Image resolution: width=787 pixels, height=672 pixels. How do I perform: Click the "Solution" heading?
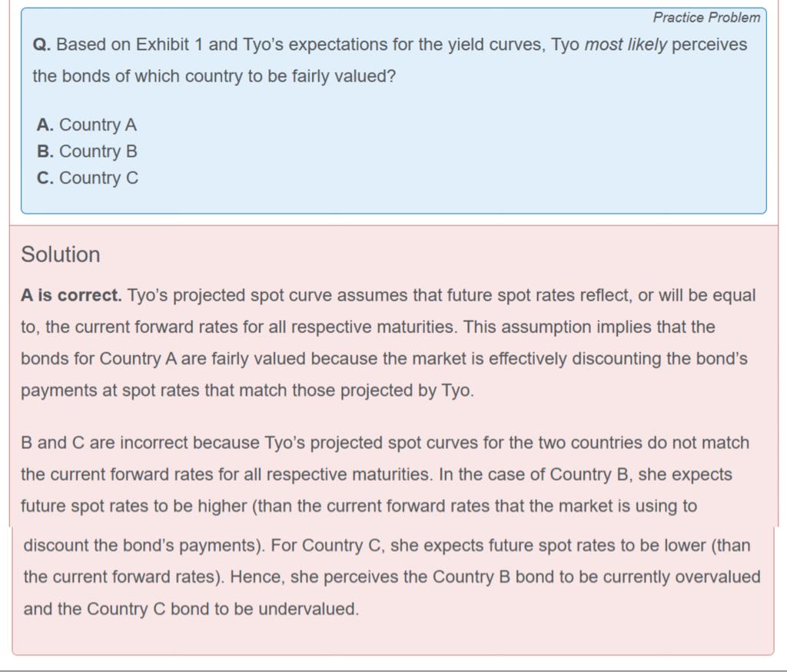(x=61, y=254)
